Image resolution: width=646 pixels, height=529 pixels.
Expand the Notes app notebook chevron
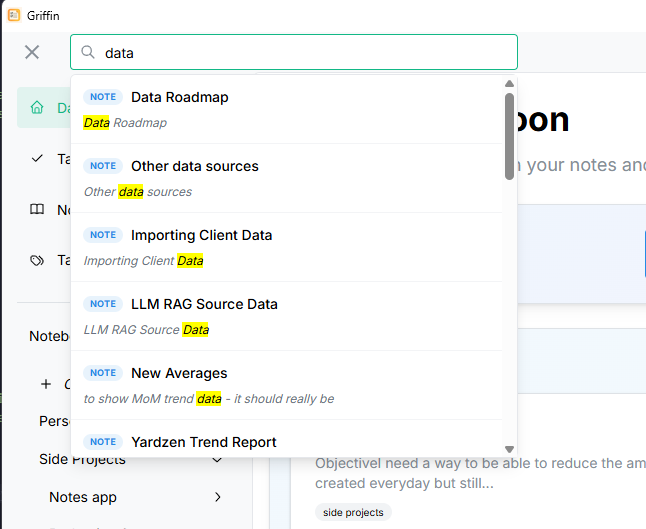coord(218,497)
